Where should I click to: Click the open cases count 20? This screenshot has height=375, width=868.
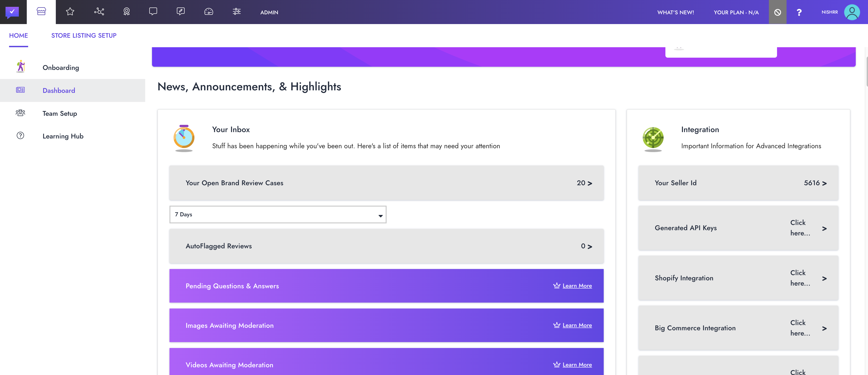pyautogui.click(x=581, y=183)
